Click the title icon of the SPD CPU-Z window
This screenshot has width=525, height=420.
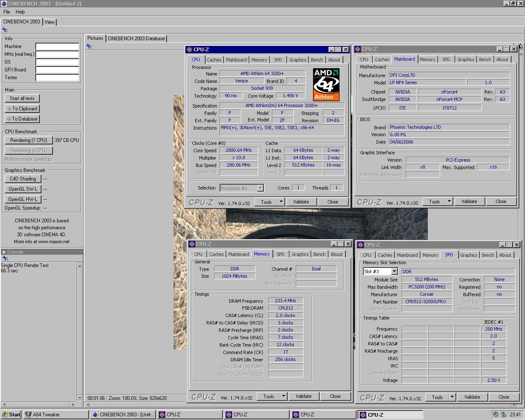click(361, 245)
